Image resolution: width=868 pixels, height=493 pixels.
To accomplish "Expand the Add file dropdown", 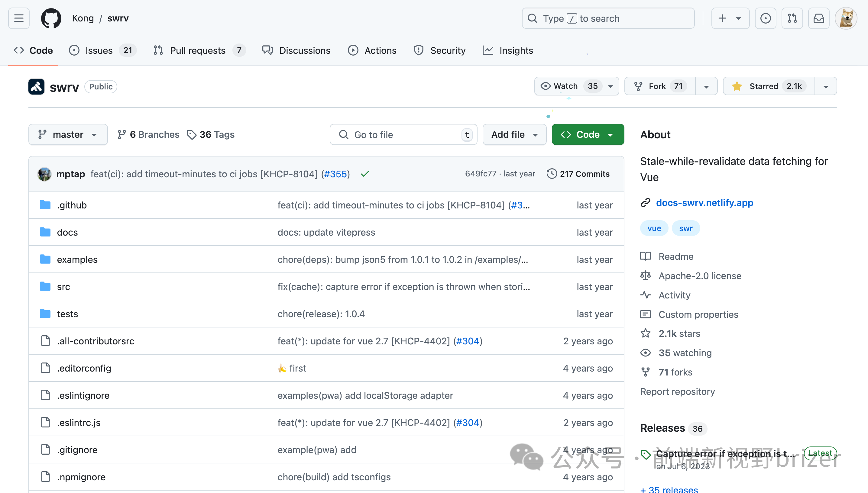I will [x=514, y=135].
